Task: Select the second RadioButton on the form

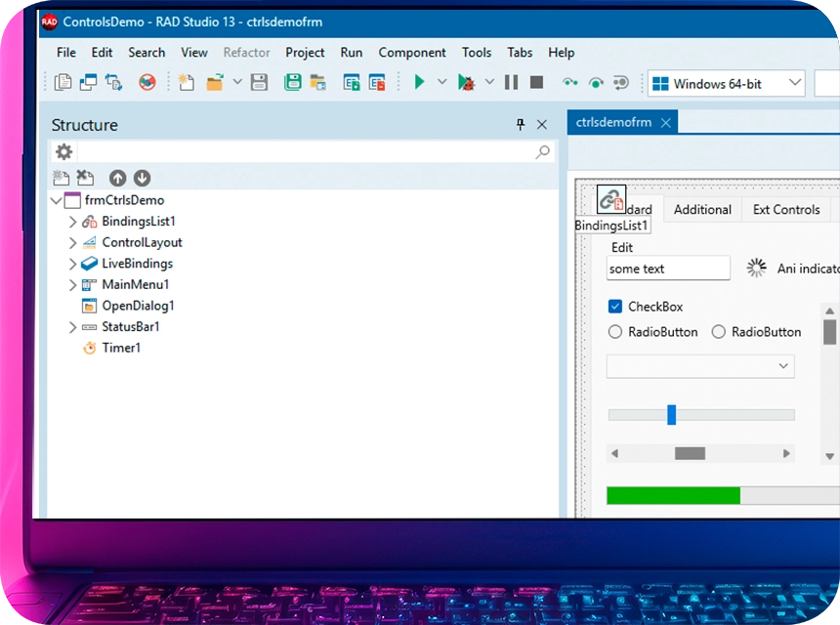Action: tap(719, 332)
